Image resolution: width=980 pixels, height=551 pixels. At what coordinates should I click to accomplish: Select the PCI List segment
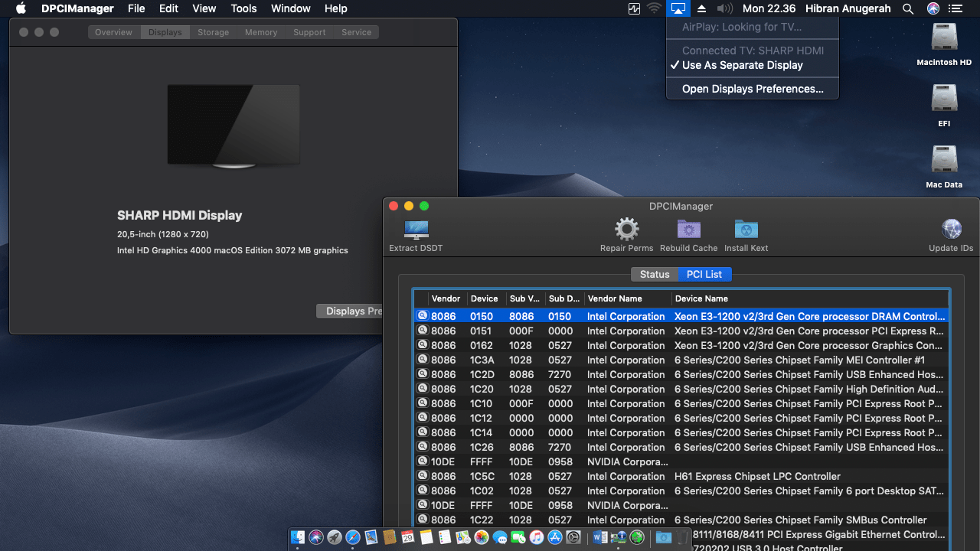click(704, 274)
